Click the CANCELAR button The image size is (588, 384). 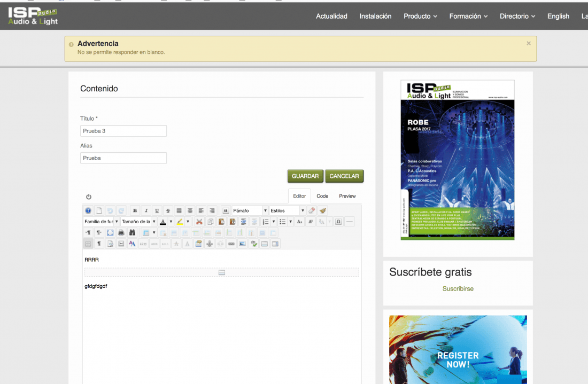(x=344, y=176)
